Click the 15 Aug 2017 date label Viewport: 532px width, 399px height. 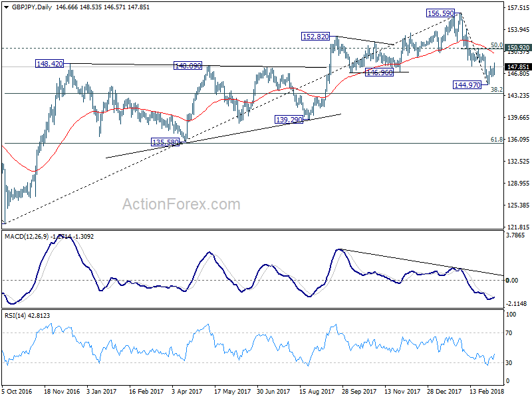tap(317, 391)
